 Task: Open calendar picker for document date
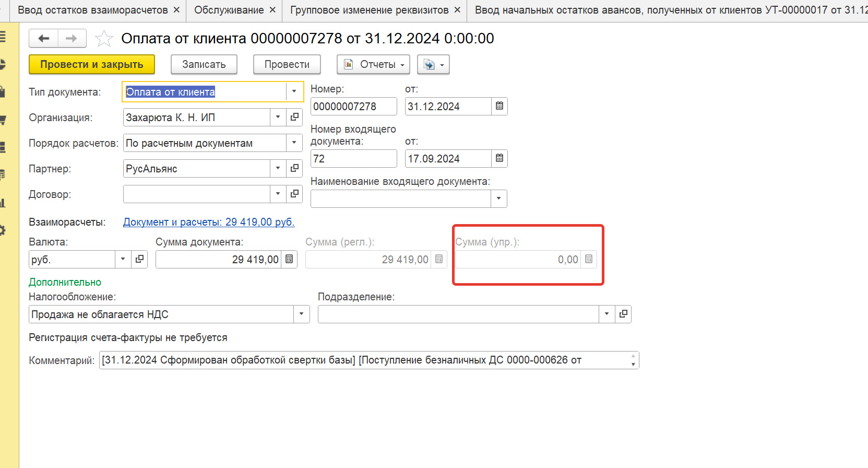(500, 106)
